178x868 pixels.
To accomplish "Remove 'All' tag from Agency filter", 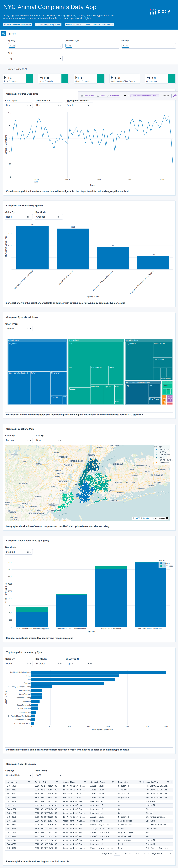I will click(10, 46).
